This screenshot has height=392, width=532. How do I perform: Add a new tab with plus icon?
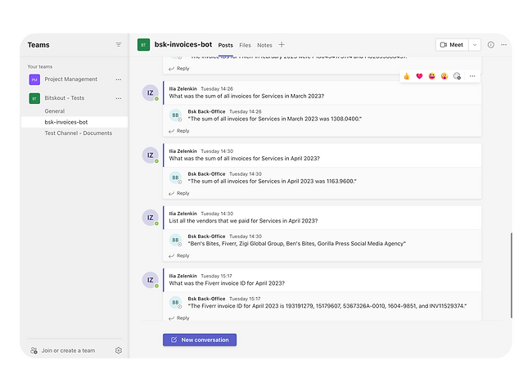282,44
